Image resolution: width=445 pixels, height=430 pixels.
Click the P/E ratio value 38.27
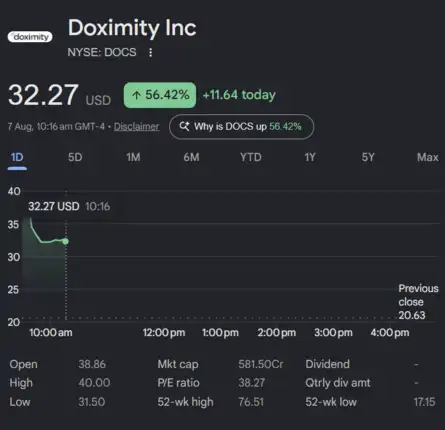tap(251, 383)
